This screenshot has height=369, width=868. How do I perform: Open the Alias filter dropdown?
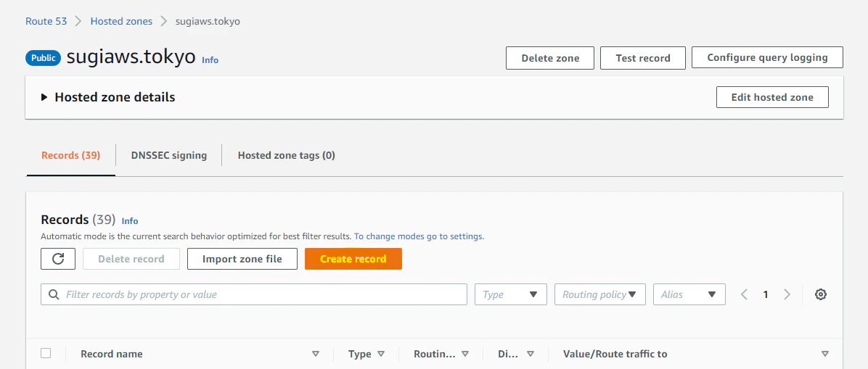tap(689, 294)
